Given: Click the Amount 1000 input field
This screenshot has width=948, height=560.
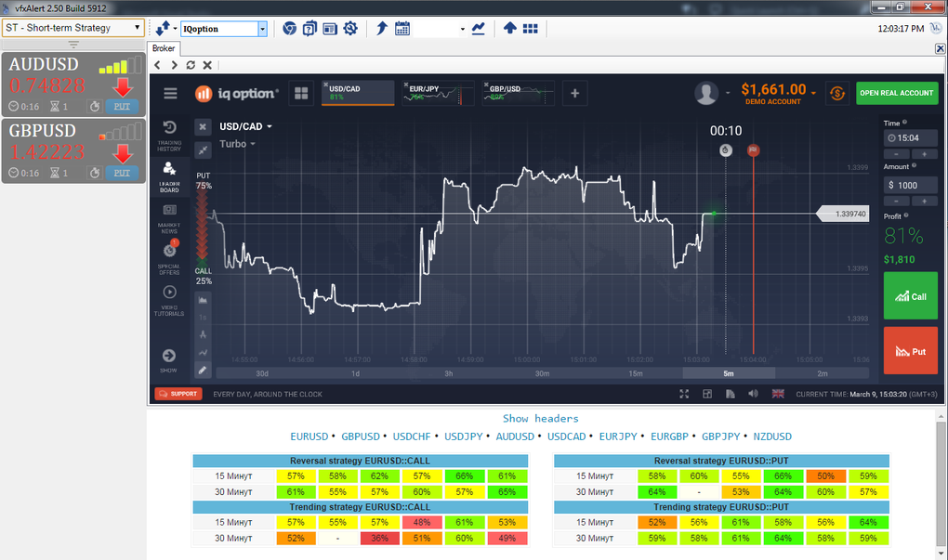Looking at the screenshot, I should (x=911, y=185).
